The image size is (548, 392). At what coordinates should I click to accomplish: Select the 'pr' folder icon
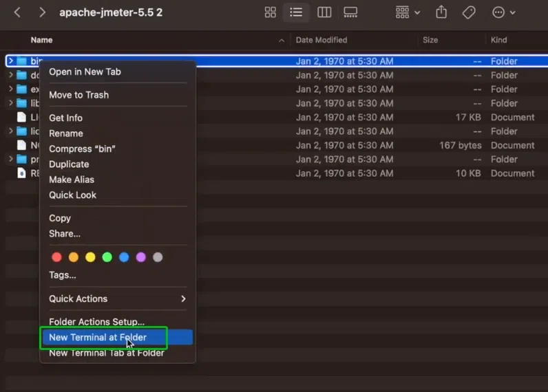tap(21, 159)
